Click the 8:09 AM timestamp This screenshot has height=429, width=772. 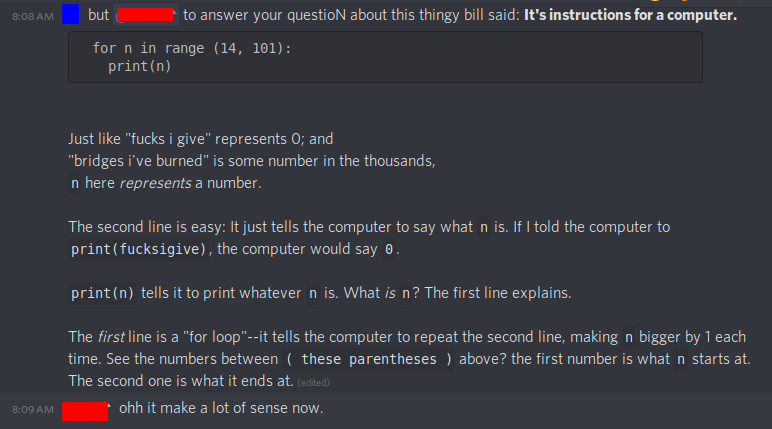pos(33,409)
